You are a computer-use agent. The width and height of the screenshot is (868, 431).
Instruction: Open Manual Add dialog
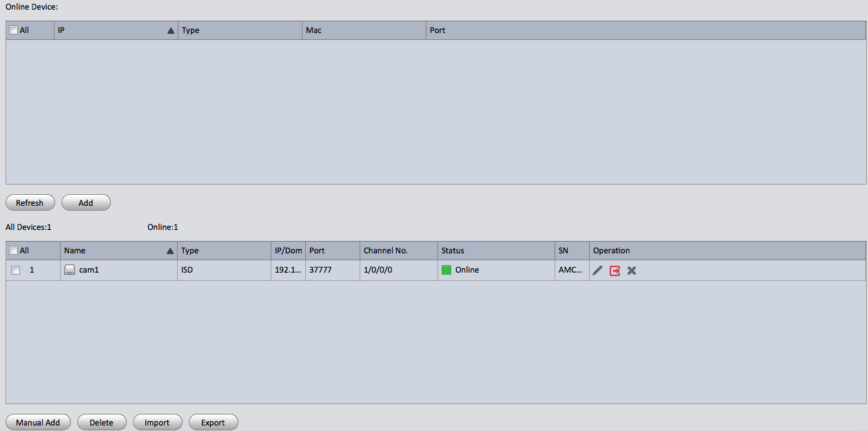point(38,423)
